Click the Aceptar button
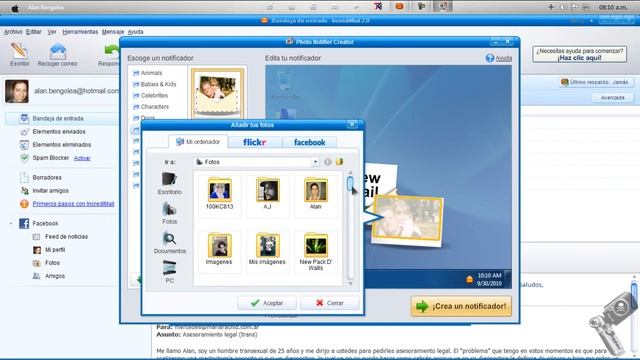The height and width of the screenshot is (360, 640). click(x=267, y=303)
